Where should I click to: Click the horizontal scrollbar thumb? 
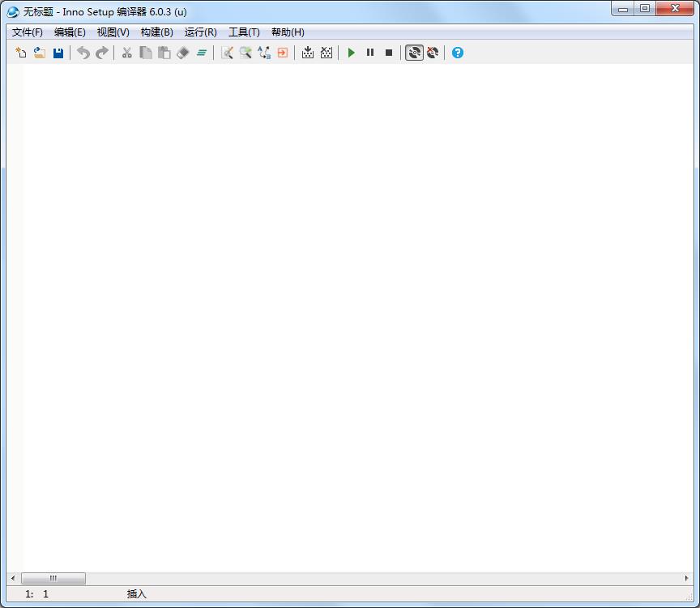coord(53,578)
